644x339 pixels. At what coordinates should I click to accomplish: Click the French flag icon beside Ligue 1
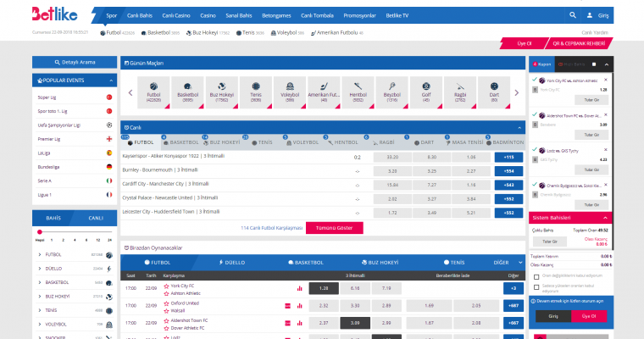pyautogui.click(x=109, y=195)
